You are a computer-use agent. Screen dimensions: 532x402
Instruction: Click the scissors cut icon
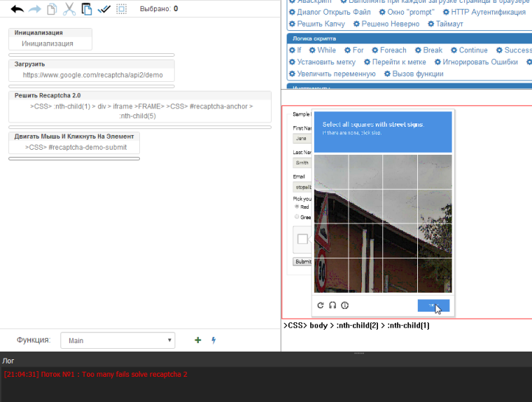tap(69, 9)
